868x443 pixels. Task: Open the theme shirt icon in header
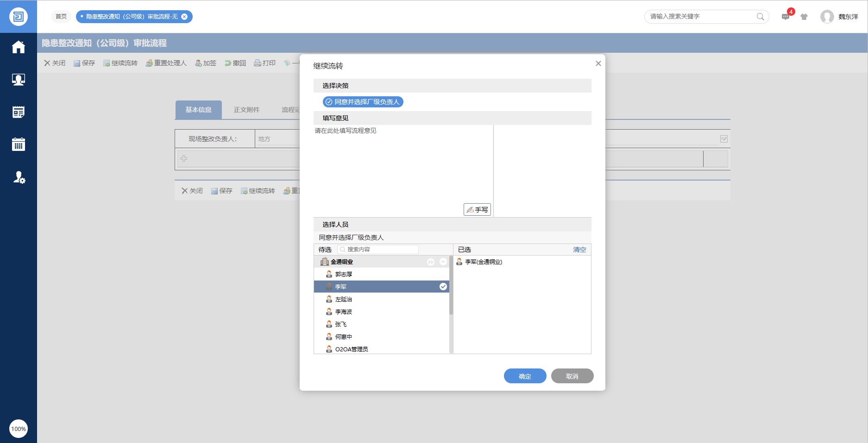click(x=804, y=17)
